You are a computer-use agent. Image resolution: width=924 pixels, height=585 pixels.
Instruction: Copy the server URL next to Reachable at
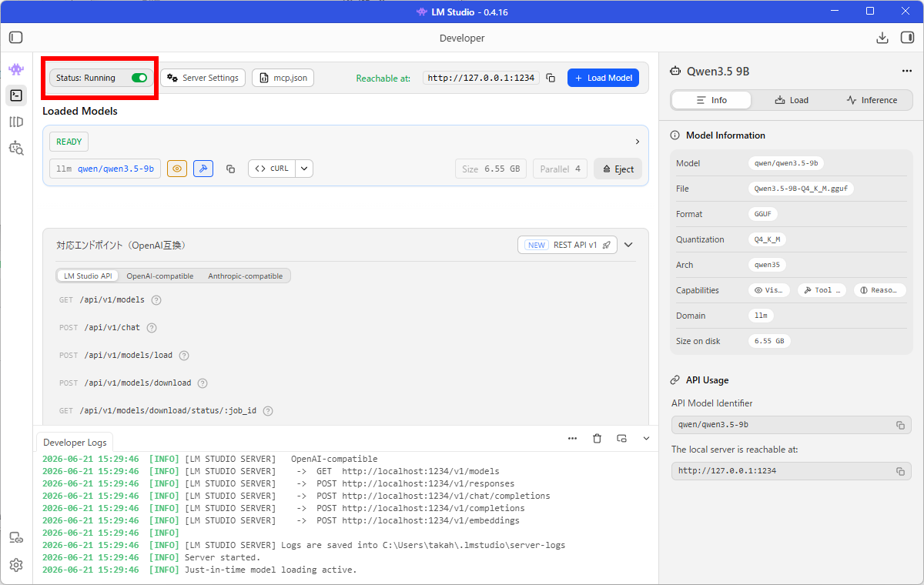551,78
